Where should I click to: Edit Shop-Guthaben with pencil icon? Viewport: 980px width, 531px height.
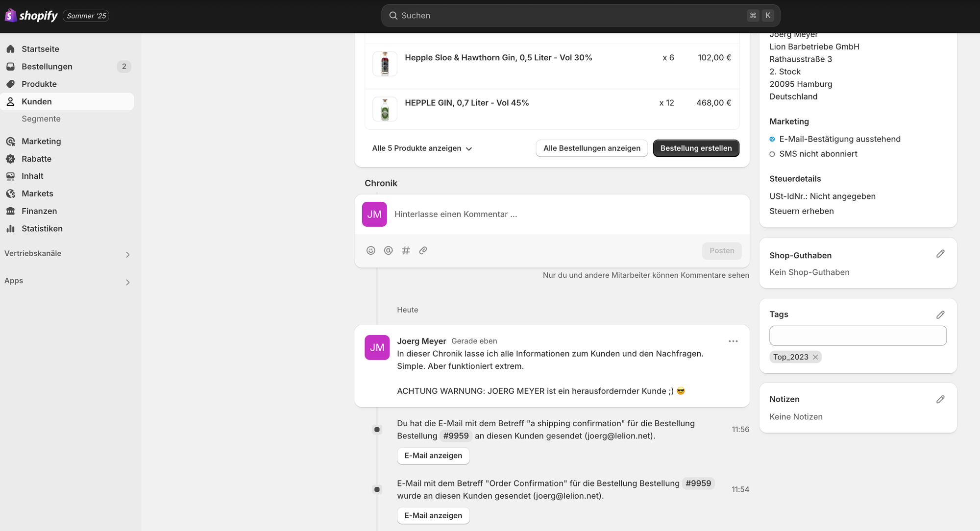click(940, 254)
